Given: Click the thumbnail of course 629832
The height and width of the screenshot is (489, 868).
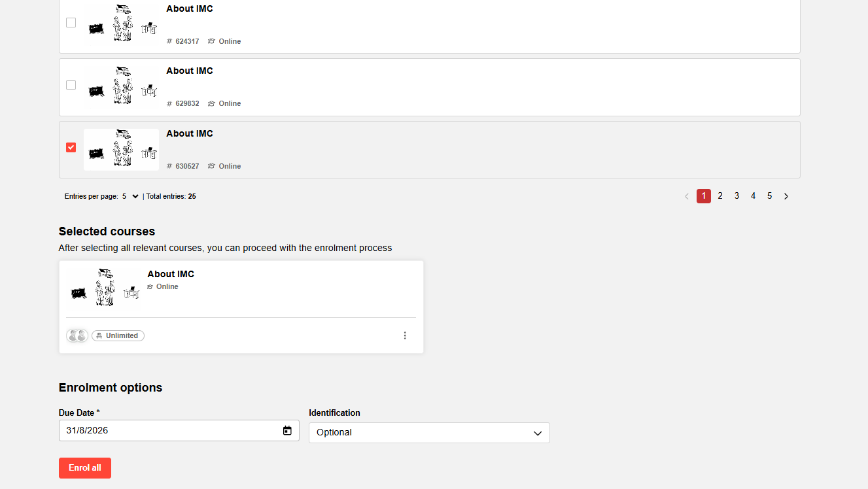Looking at the screenshot, I should (x=121, y=87).
